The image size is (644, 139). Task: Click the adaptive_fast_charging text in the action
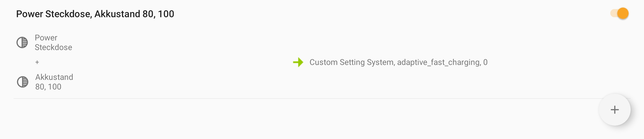(x=438, y=62)
